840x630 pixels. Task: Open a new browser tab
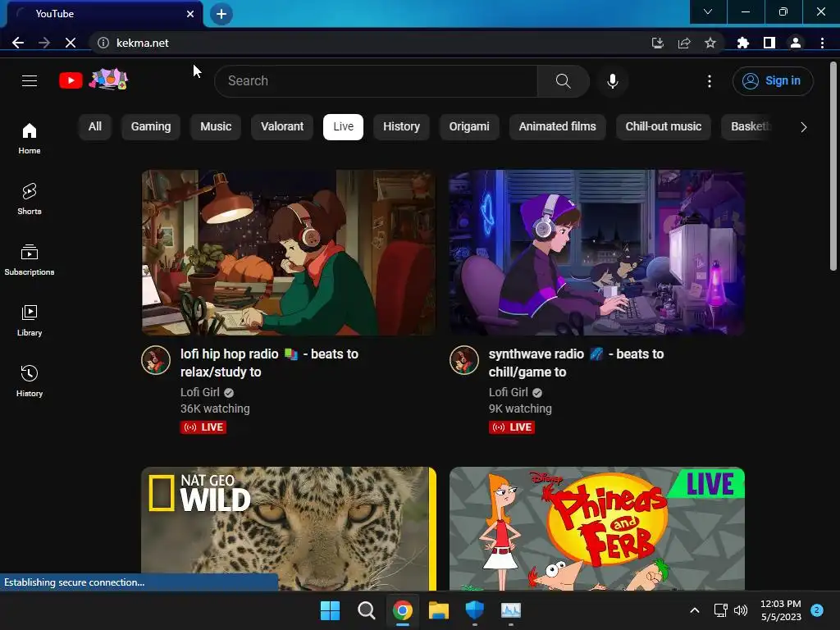[x=221, y=14]
